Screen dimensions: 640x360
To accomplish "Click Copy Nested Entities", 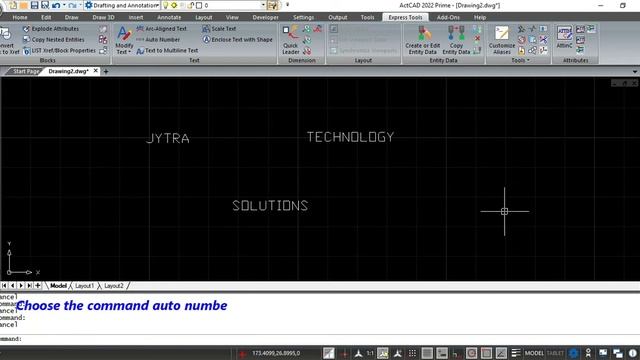I will (x=53, y=40).
